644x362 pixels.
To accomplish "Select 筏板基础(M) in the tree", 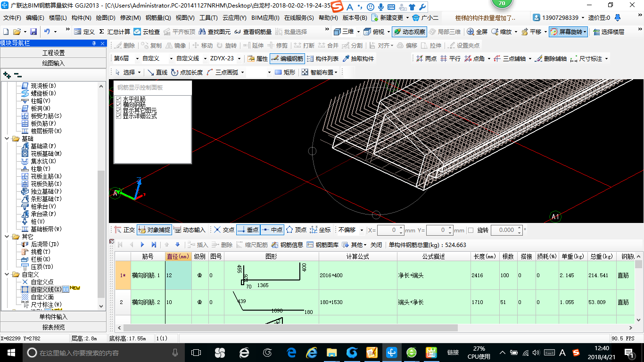I will [41, 154].
